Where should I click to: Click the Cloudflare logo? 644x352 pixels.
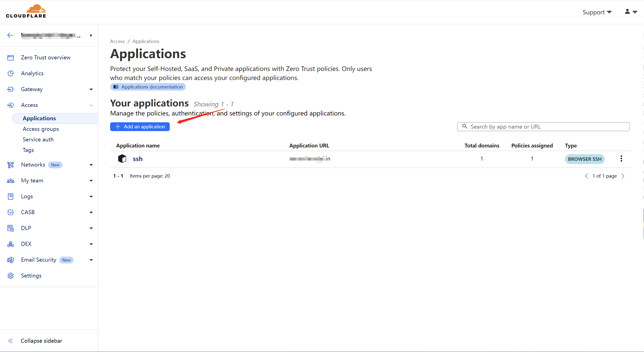coord(26,11)
